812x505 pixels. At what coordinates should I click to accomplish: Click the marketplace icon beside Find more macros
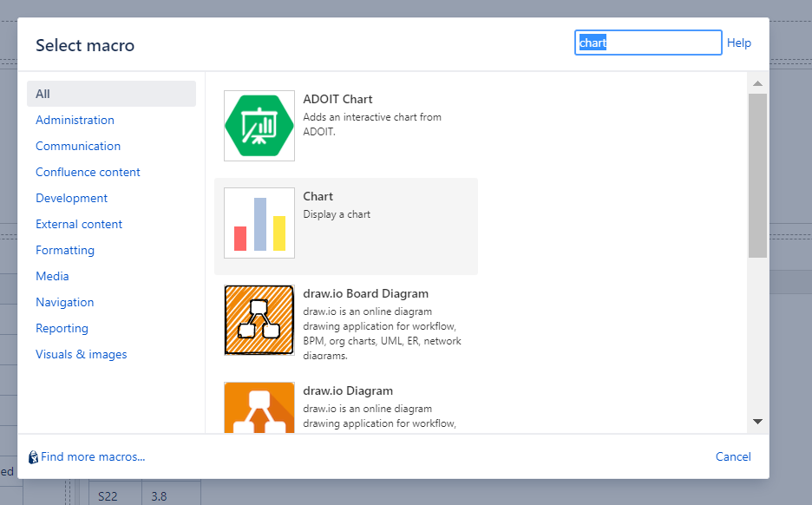[x=32, y=456]
